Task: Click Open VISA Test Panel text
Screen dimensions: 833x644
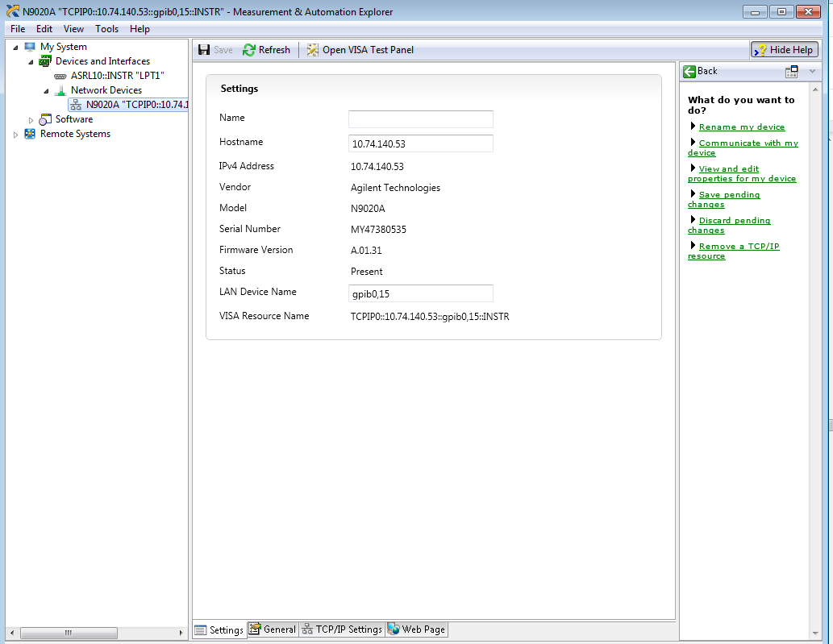Action: click(x=369, y=50)
